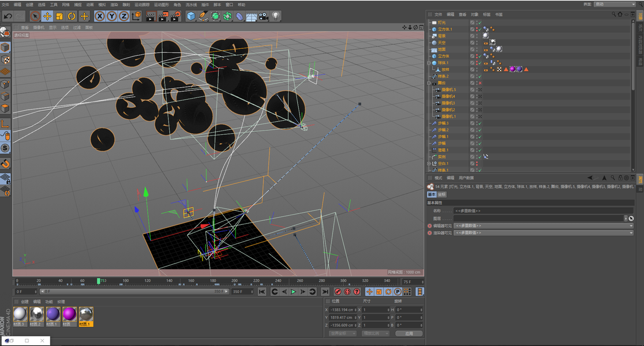The image size is (644, 346).
Task: Open the subdivision surface generator icon
Action: 215,16
